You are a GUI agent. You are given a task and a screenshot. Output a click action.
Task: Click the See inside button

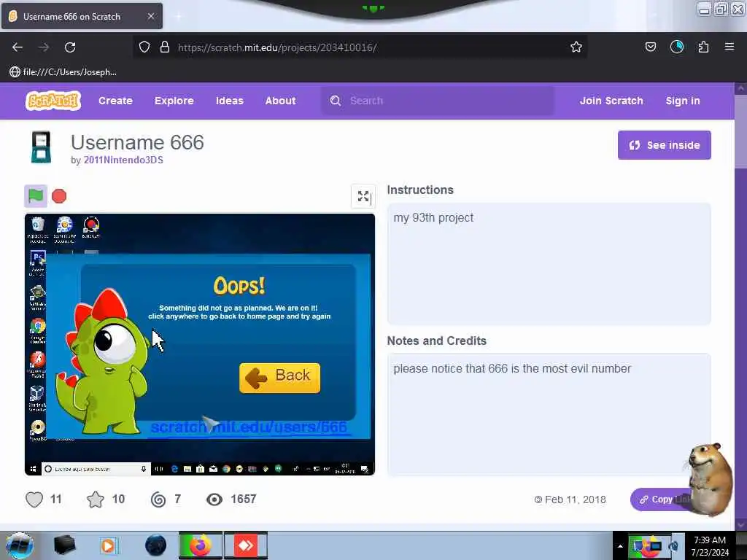click(x=664, y=145)
